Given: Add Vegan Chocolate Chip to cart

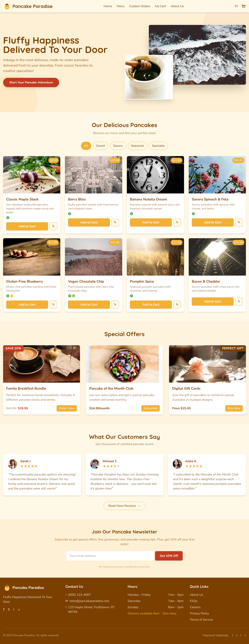Looking at the screenshot, I should pyautogui.click(x=89, y=305).
